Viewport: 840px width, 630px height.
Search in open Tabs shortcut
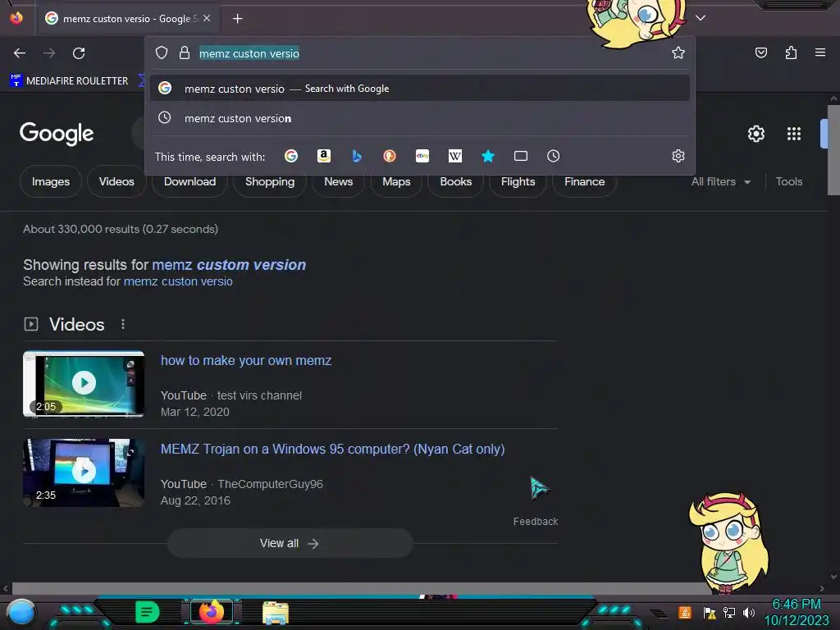521,156
